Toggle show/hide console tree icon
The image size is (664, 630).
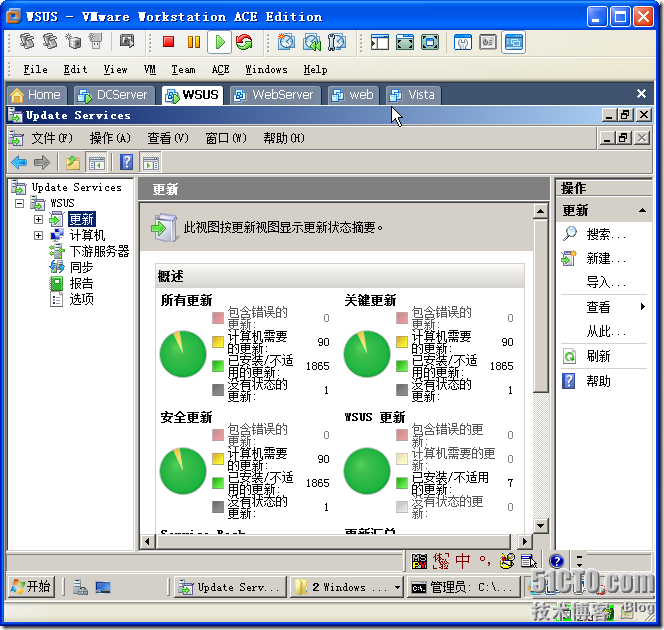97,163
